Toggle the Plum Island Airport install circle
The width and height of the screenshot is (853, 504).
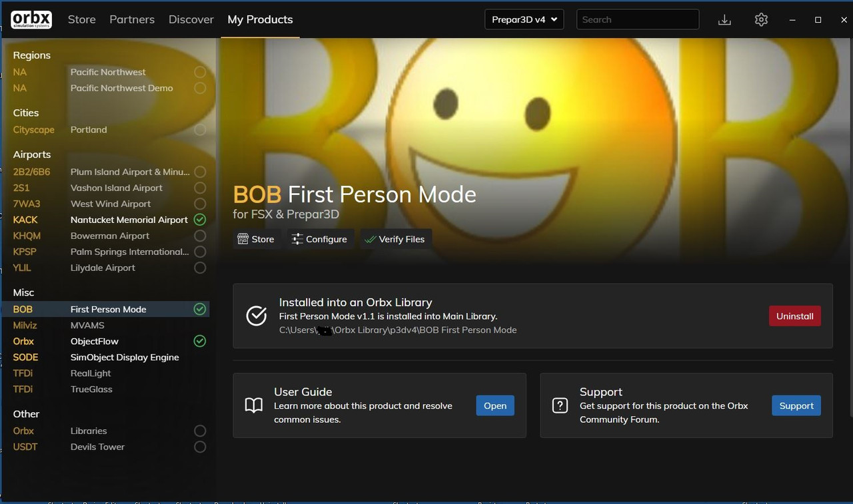200,172
